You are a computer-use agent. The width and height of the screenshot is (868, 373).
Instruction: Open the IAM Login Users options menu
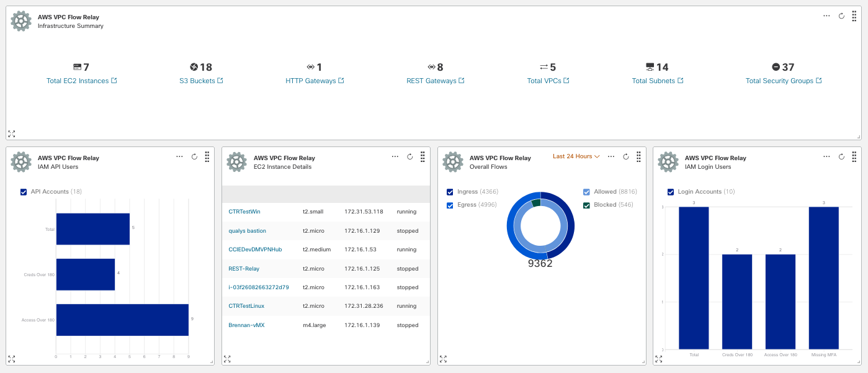coord(826,157)
